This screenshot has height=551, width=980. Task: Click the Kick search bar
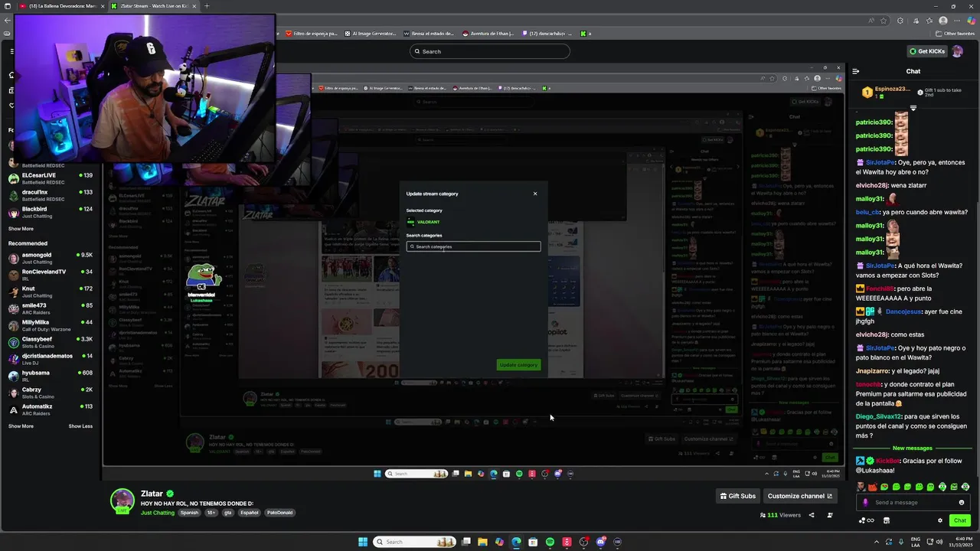point(490,51)
